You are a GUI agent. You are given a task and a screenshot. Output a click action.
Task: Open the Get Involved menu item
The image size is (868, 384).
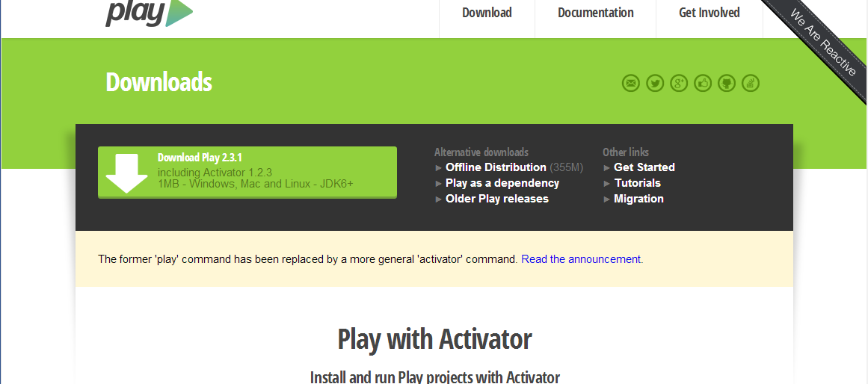[x=709, y=13]
